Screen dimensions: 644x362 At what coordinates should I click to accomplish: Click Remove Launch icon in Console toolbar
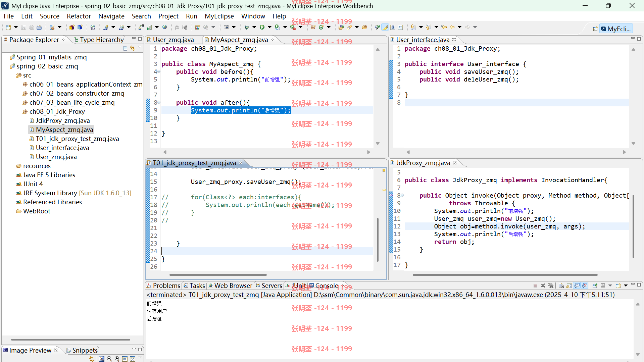543,286
